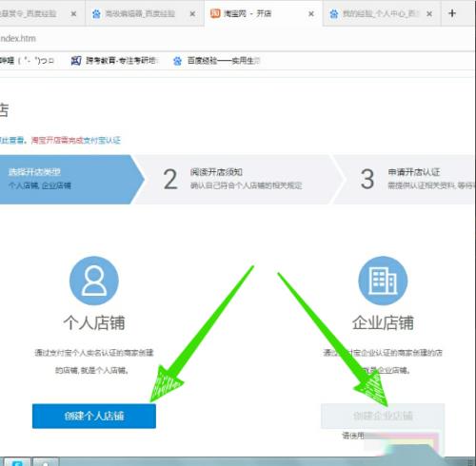Switch to the last Baidu personal center tab
This screenshot has height=466, width=476.
click(381, 13)
